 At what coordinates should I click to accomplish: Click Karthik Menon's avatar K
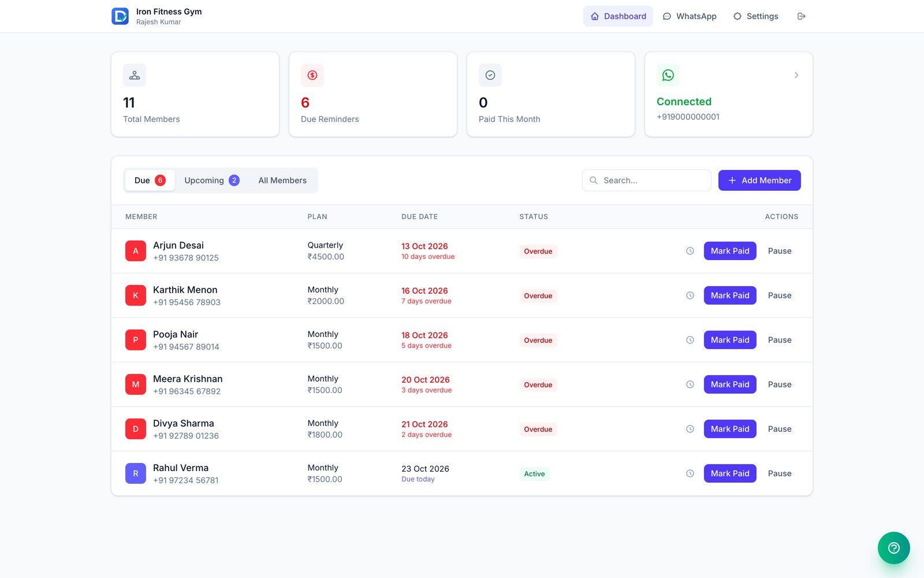(136, 295)
